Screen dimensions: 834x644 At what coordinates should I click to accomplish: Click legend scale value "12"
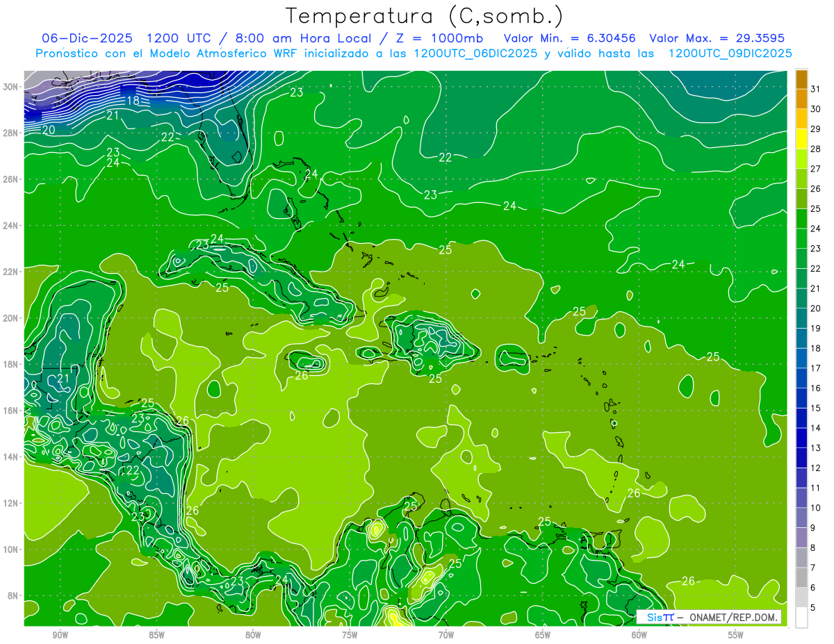[816, 468]
